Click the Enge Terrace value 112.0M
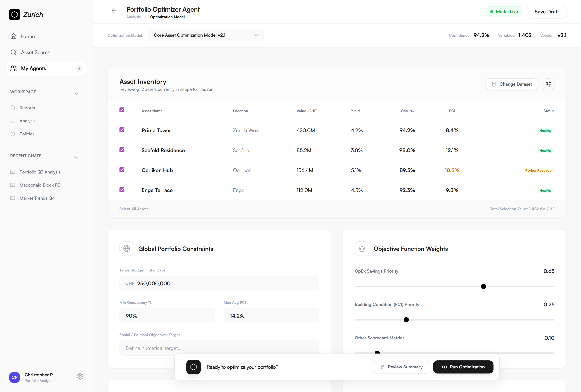581x392 pixels. [304, 190]
